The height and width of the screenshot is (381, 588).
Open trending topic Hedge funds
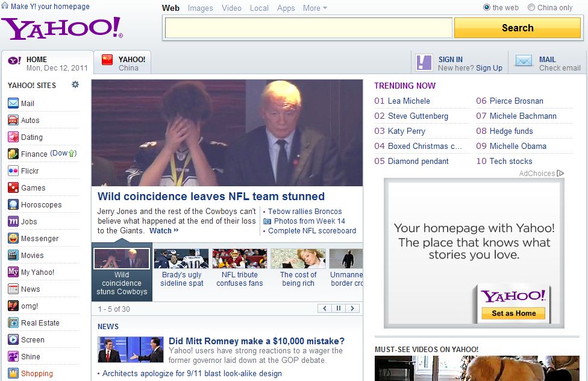click(511, 131)
